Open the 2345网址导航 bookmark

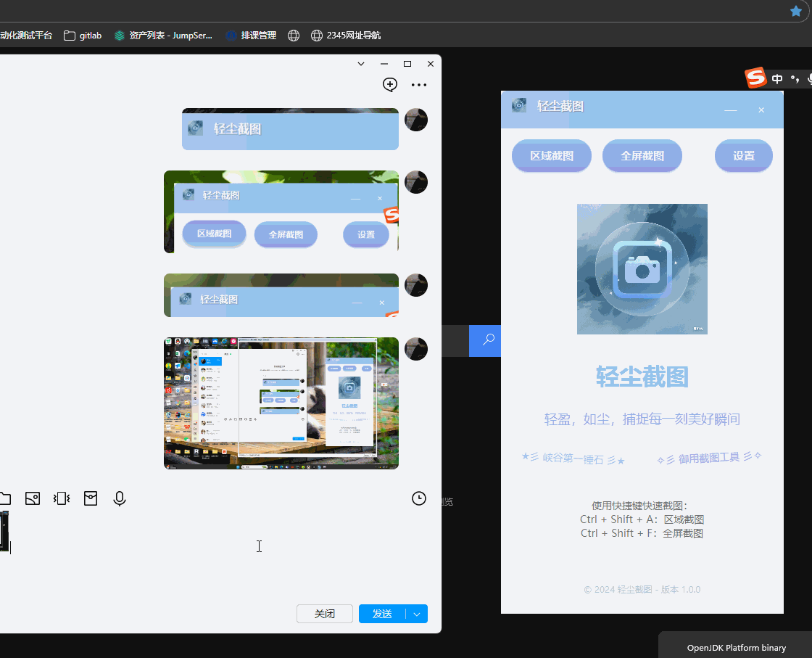[346, 36]
